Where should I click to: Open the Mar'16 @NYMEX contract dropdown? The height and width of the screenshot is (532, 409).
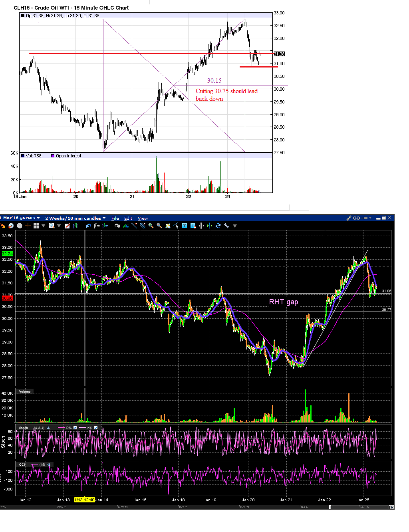click(x=21, y=218)
